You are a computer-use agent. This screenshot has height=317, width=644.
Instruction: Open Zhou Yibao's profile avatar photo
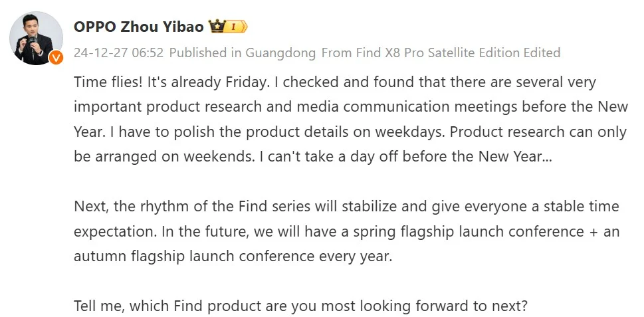click(x=36, y=38)
